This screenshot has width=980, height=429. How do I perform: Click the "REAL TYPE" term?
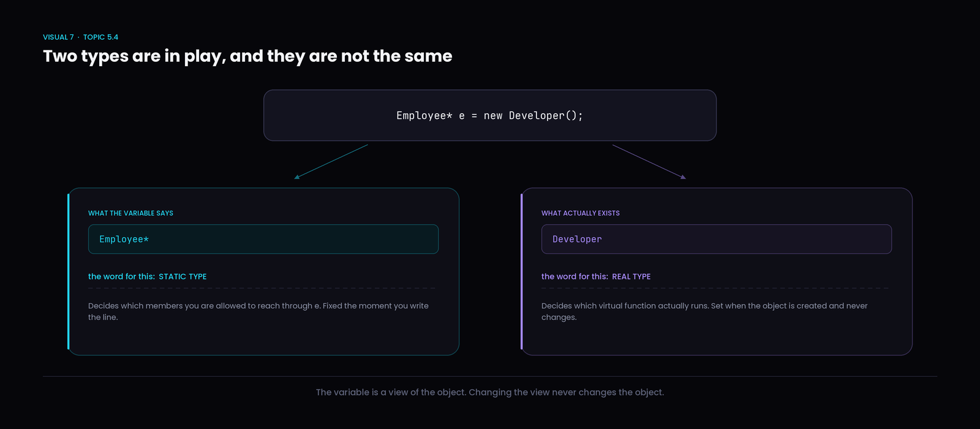(x=631, y=276)
